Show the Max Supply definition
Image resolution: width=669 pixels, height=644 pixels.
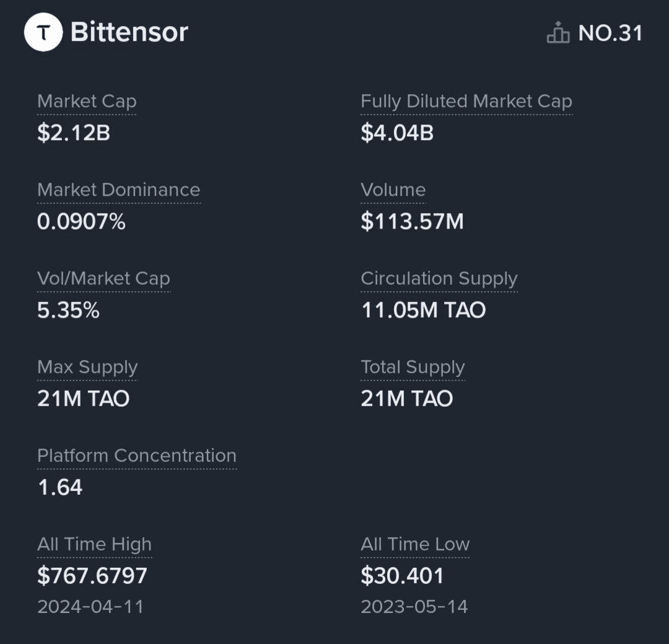click(x=87, y=367)
